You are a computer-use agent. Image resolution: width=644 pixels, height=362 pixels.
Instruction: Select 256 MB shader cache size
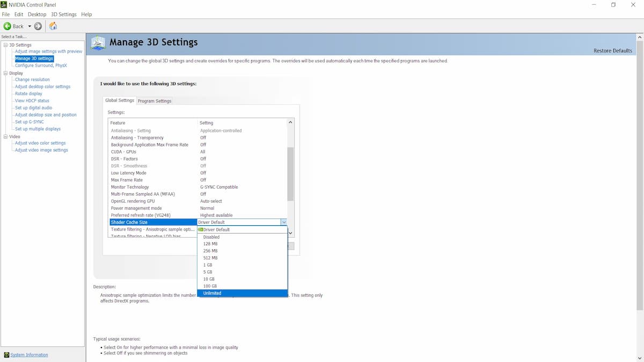click(242, 251)
